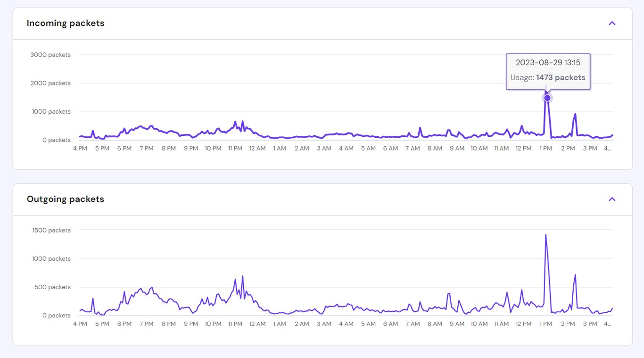Click the chevron icon on Outgoing packets header
This screenshot has width=644, height=358.
(x=612, y=199)
